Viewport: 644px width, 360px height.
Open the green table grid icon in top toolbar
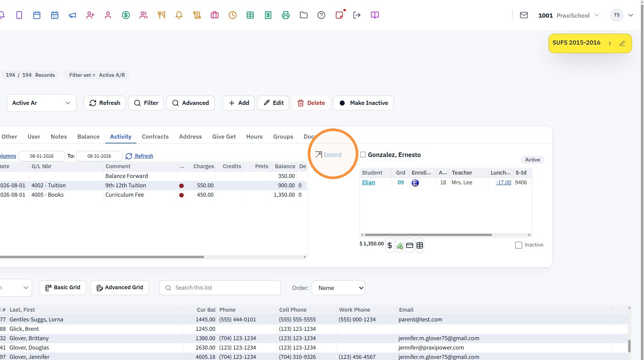(250, 15)
